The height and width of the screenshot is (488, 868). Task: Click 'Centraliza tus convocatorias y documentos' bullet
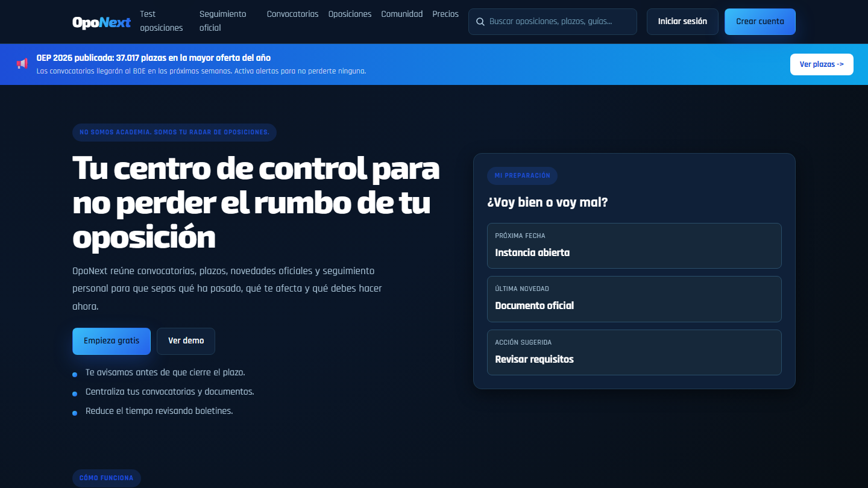[x=170, y=392]
